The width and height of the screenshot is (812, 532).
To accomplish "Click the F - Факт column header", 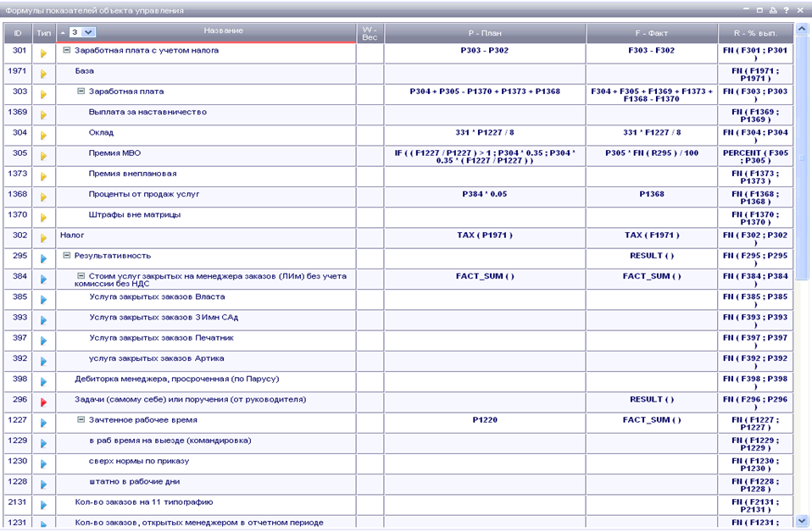I will (x=652, y=33).
